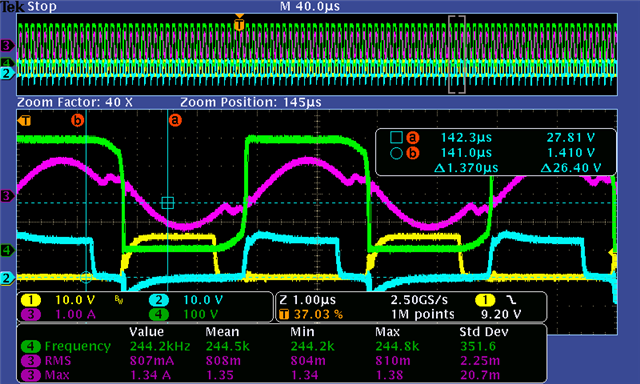Click the square cursor a readout symbol

pos(396,138)
